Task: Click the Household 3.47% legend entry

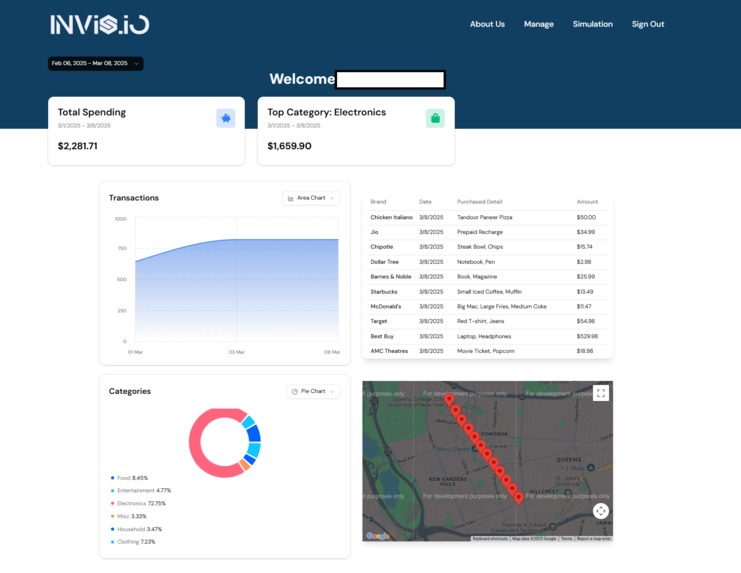Action: pyautogui.click(x=136, y=529)
